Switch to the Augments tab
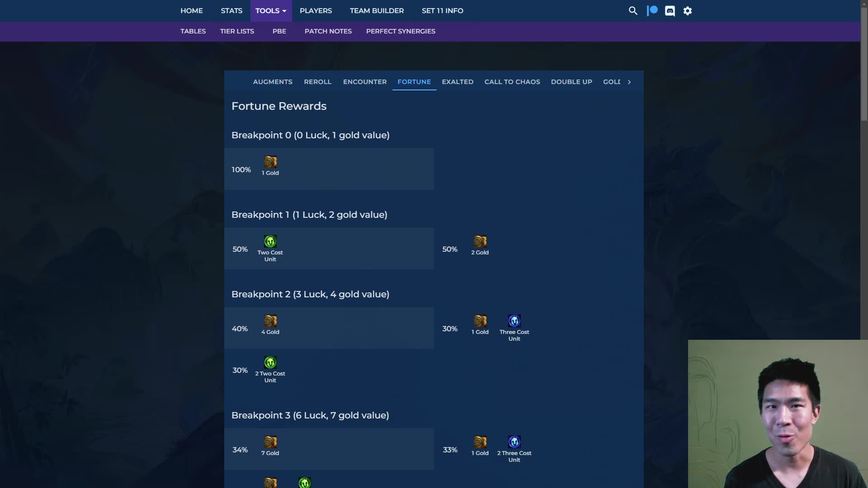The width and height of the screenshot is (868, 488). point(273,82)
